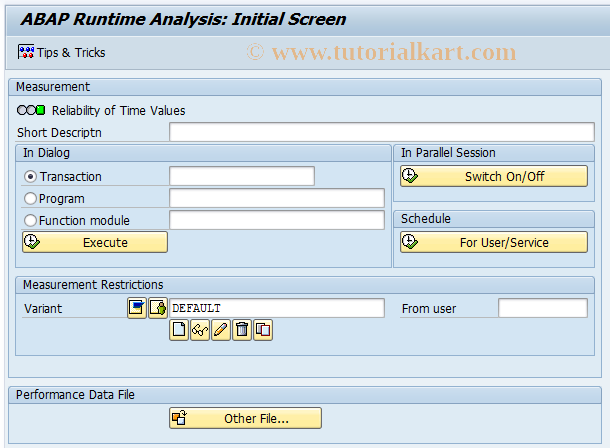Click the From user input field
The image size is (610, 448).
pyautogui.click(x=543, y=308)
